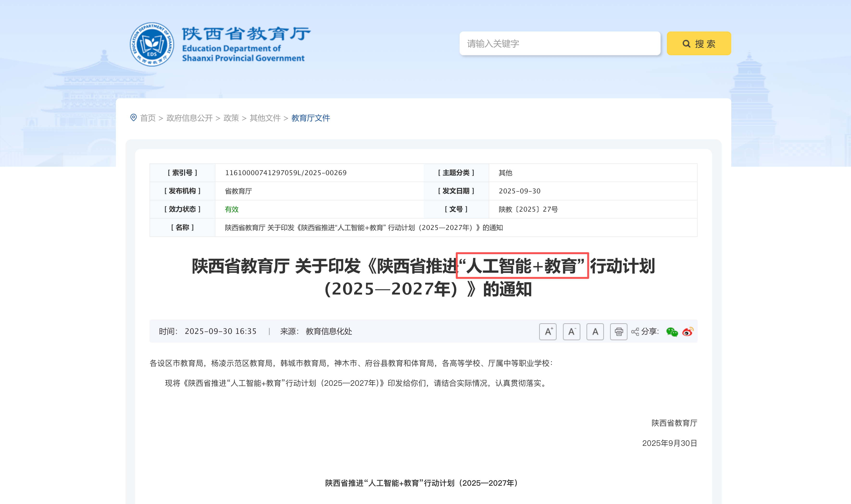Reset font size with plain A icon
The height and width of the screenshot is (504, 851).
click(595, 332)
